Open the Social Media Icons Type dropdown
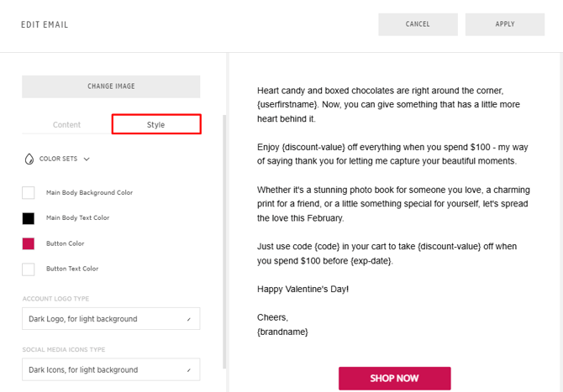The image size is (563, 392). click(111, 369)
